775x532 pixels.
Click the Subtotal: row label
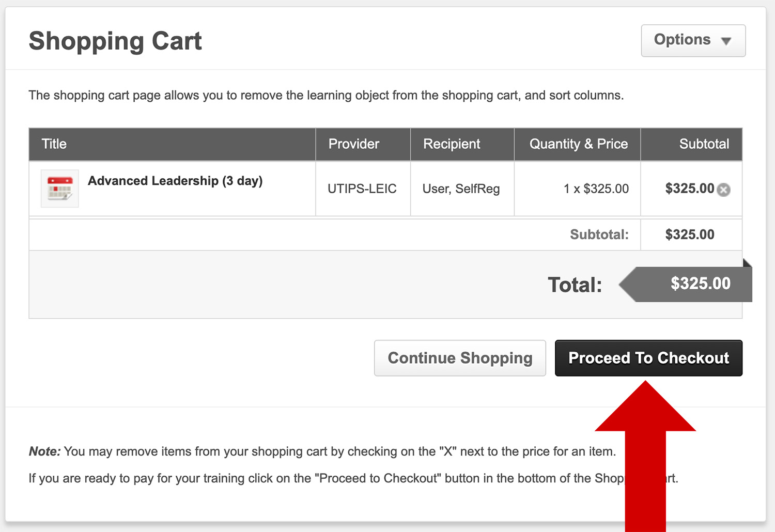coord(599,234)
